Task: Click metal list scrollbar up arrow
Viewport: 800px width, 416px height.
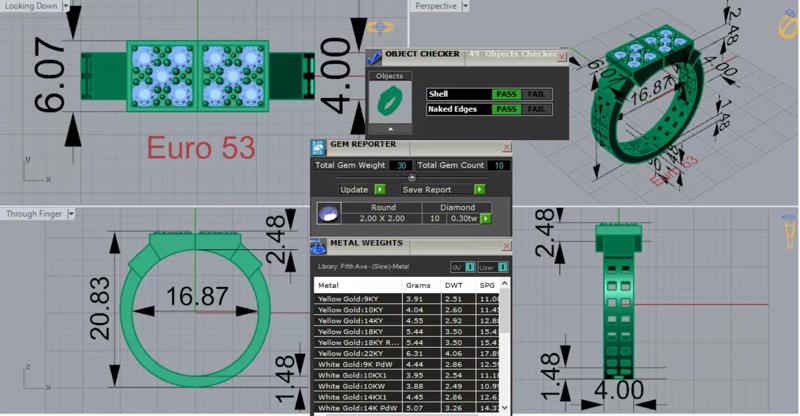Action: (504, 283)
